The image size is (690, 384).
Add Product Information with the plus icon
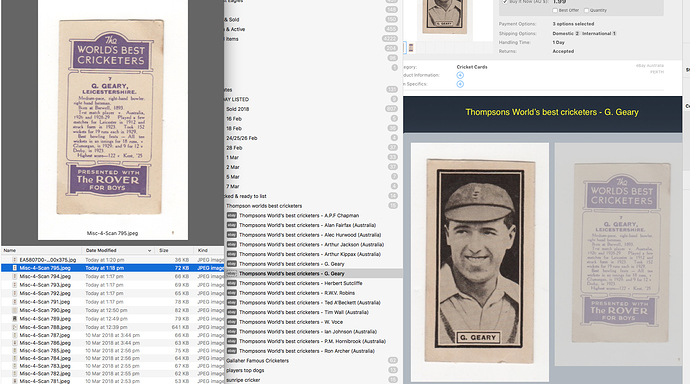(x=460, y=75)
